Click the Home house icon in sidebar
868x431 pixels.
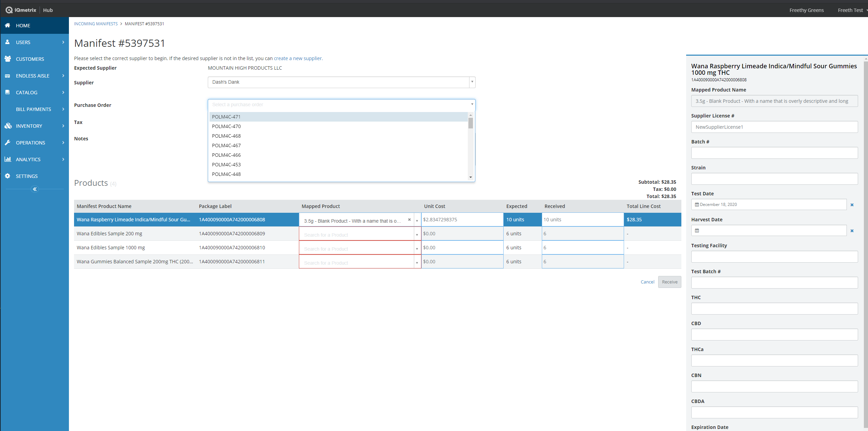click(8, 25)
